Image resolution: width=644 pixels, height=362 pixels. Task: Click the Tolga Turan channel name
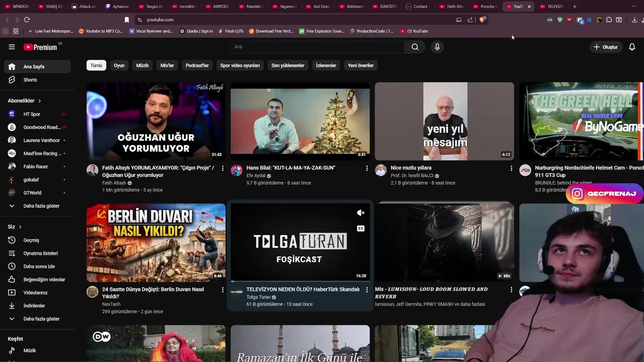258,297
